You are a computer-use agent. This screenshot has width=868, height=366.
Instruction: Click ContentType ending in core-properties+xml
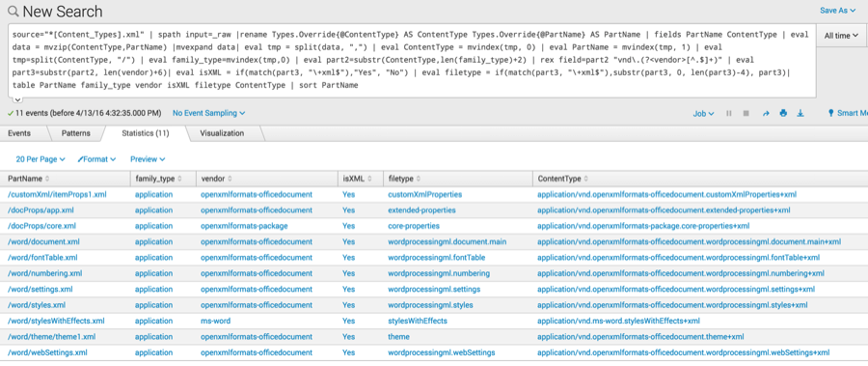coord(643,226)
